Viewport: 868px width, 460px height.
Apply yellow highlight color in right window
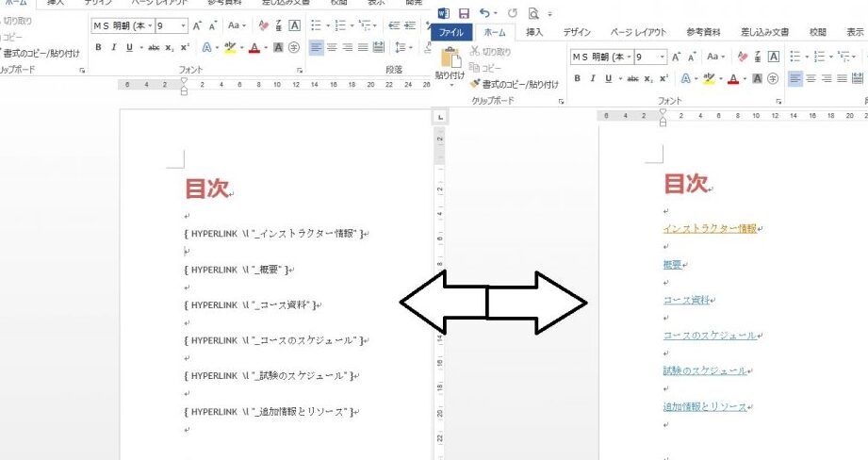[709, 78]
